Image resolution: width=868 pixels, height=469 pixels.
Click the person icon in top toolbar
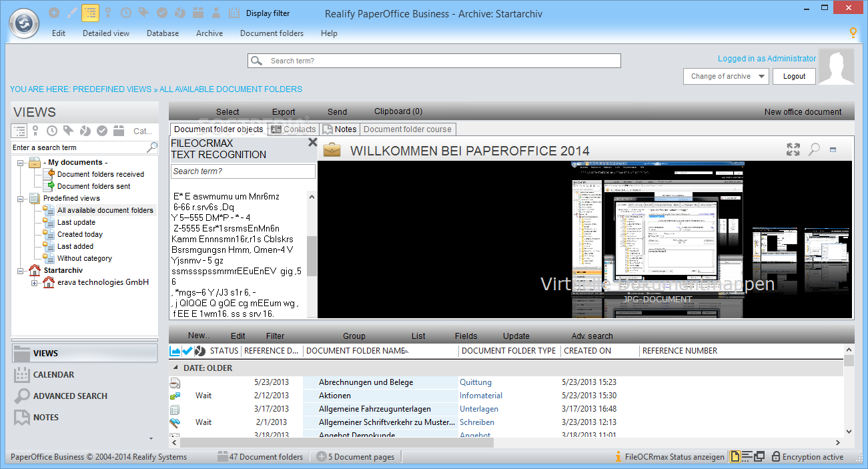(x=216, y=13)
